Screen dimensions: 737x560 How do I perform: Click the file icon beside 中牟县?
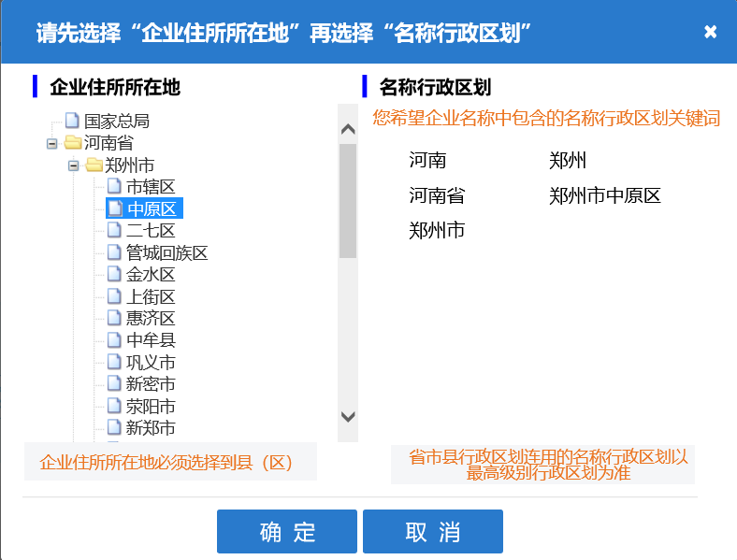coord(114,340)
